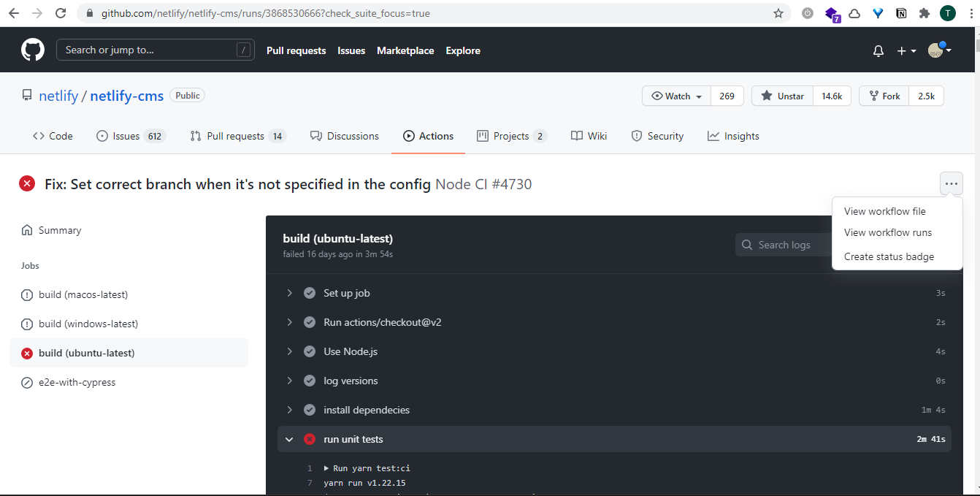Switch to the repository Pull requests tab
This screenshot has width=980, height=496.
point(237,136)
